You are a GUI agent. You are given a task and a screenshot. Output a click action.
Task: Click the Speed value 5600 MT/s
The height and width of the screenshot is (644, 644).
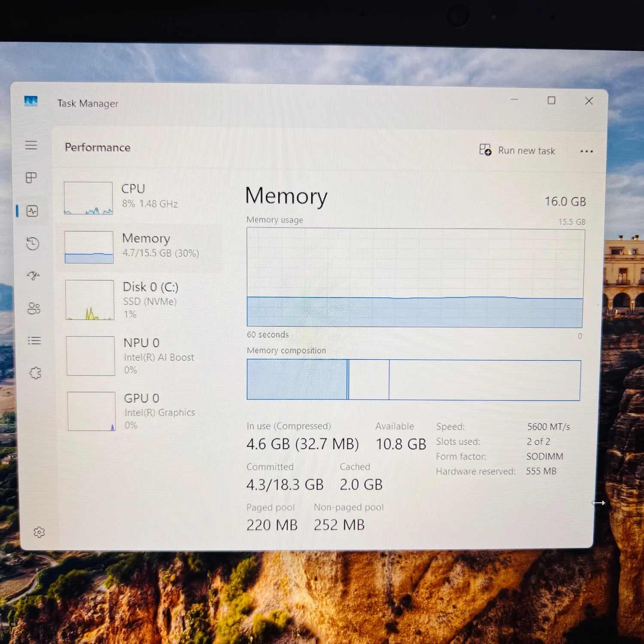pos(548,427)
